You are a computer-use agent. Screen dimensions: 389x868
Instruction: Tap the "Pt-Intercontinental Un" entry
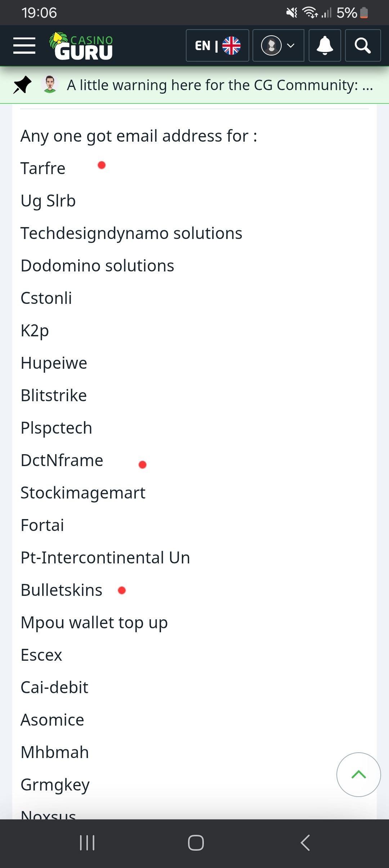point(105,558)
